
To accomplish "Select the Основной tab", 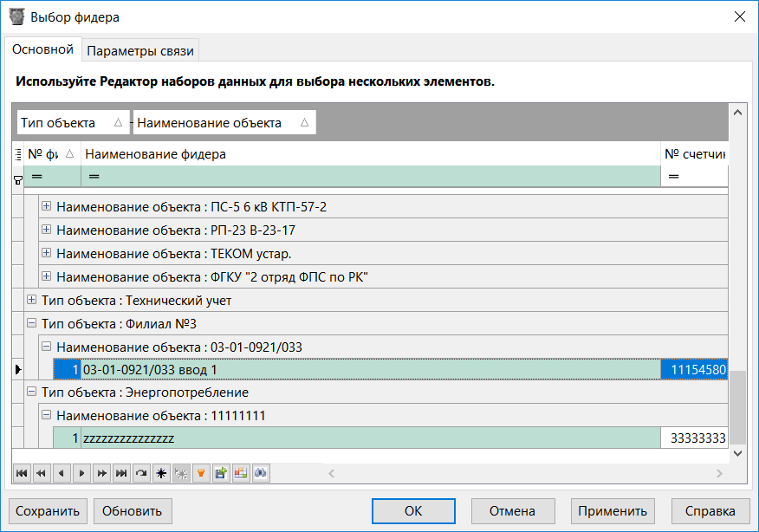I will pyautogui.click(x=42, y=49).
